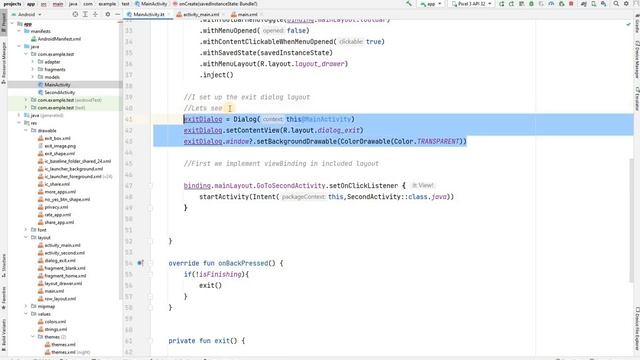Click Attach Debugger to Android Process icon

coord(561,4)
